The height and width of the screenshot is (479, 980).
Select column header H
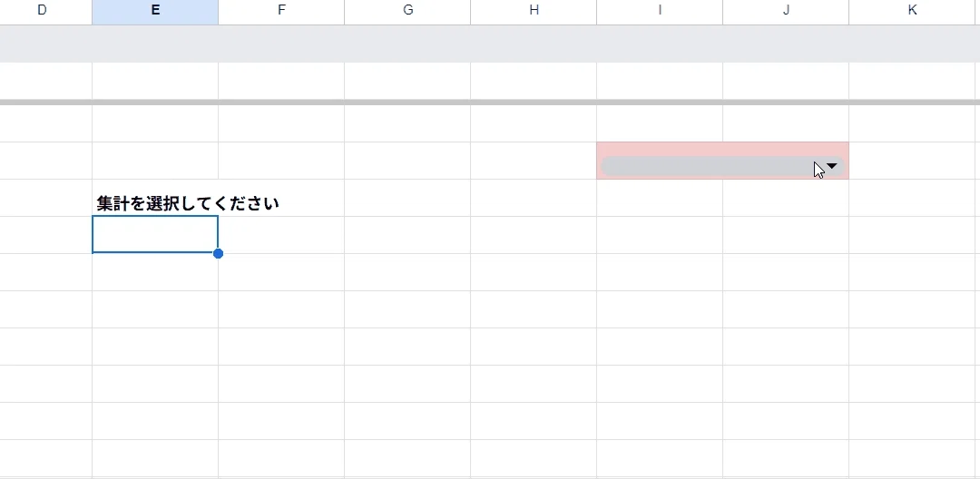coord(534,9)
